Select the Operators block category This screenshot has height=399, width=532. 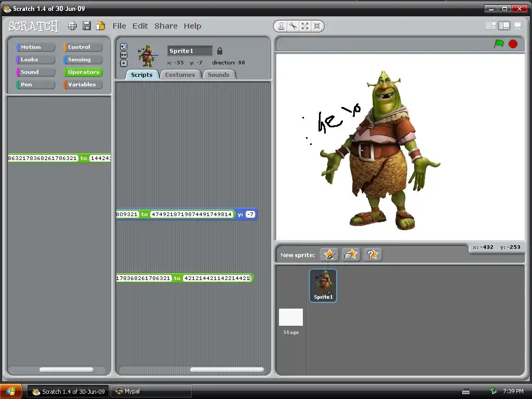point(83,72)
